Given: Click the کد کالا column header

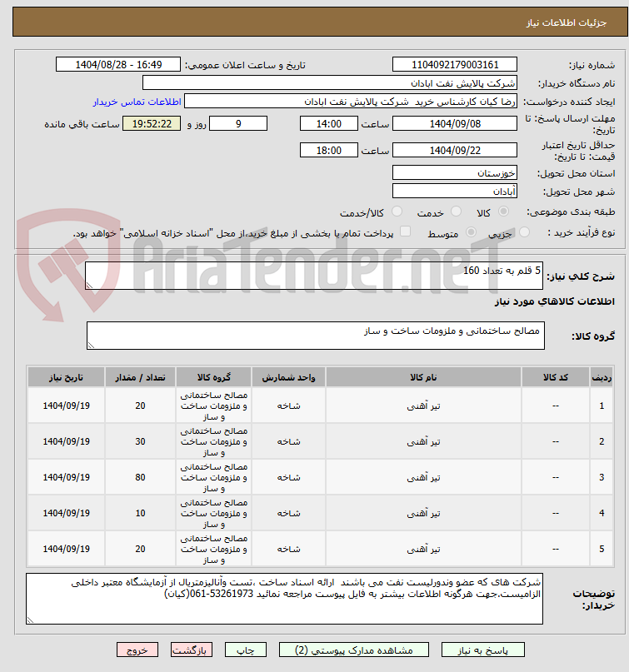Looking at the screenshot, I should click(x=556, y=377).
